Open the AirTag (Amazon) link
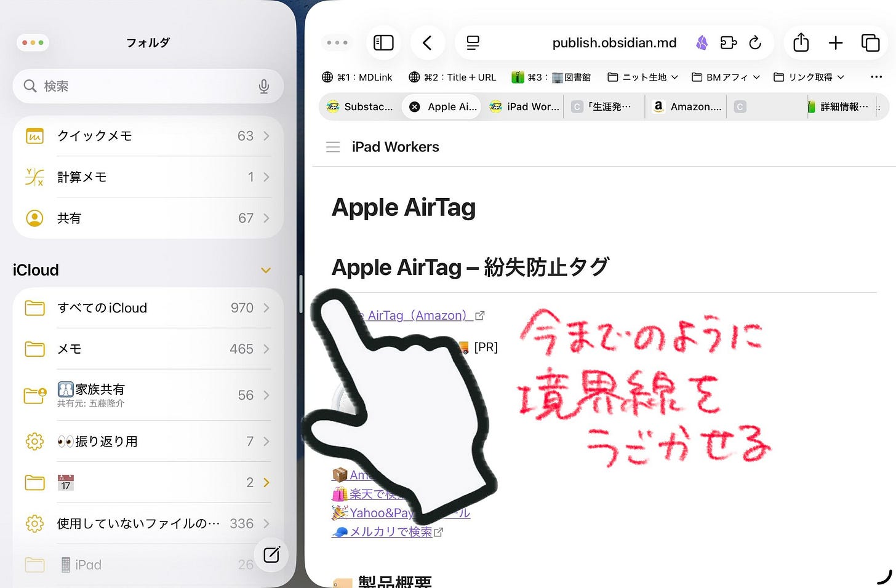 [422, 316]
